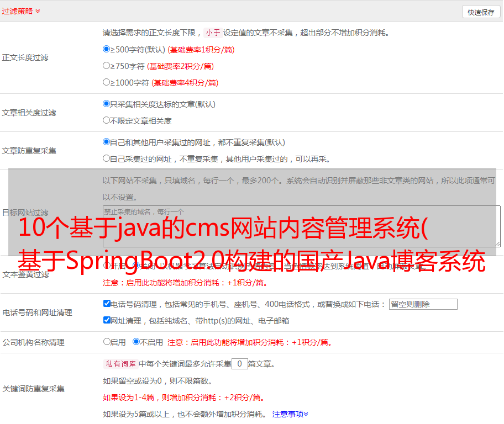This screenshot has height=424, width=504.
Task: Click the 小于 highlighted tag
Action: 213,33
